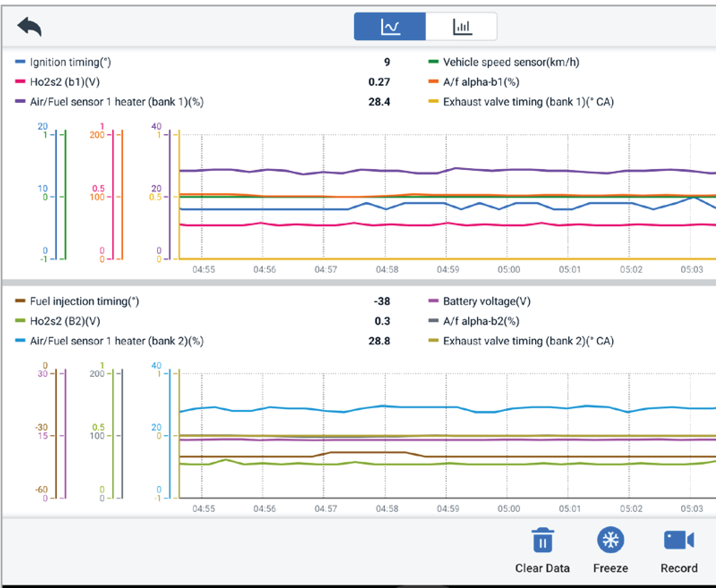Click the bank 2 heater value 28.8

pos(379,341)
